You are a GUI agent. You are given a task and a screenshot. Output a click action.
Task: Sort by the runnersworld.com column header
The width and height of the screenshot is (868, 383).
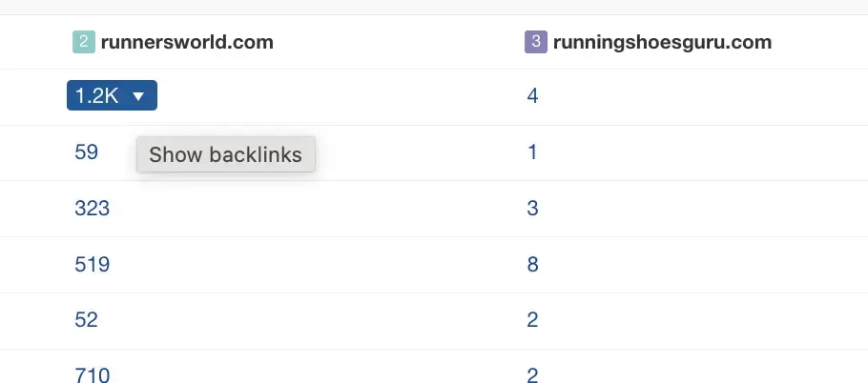187,43
